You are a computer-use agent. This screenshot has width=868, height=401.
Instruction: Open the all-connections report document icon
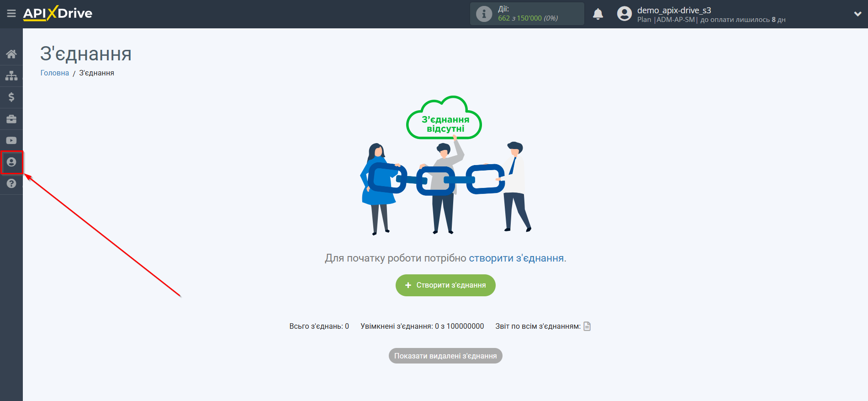587,326
